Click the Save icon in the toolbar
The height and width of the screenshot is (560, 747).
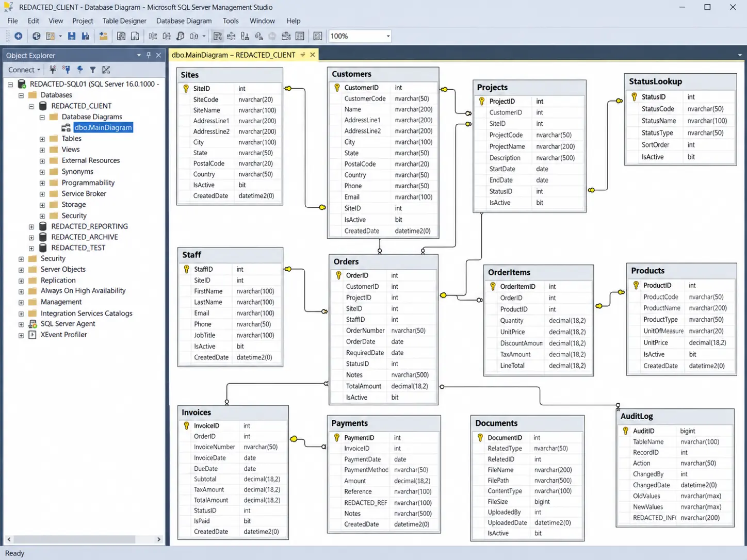pyautogui.click(x=72, y=36)
